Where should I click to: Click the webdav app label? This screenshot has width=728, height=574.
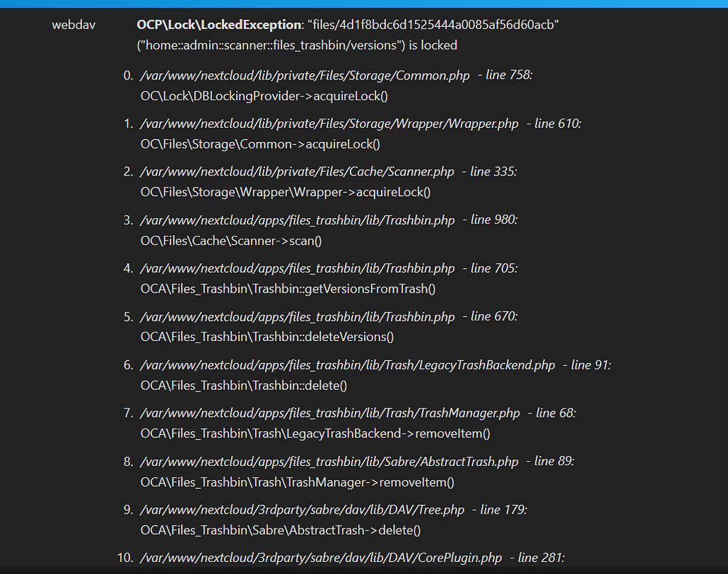click(x=72, y=25)
